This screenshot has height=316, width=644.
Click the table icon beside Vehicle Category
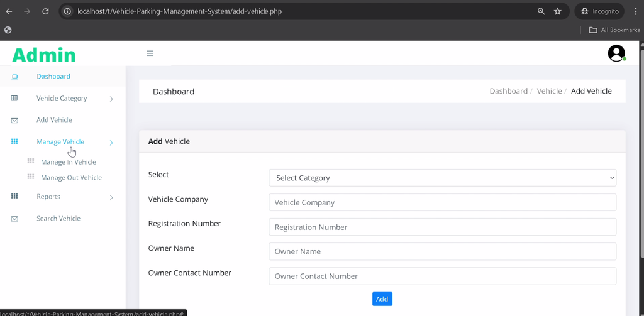14,98
